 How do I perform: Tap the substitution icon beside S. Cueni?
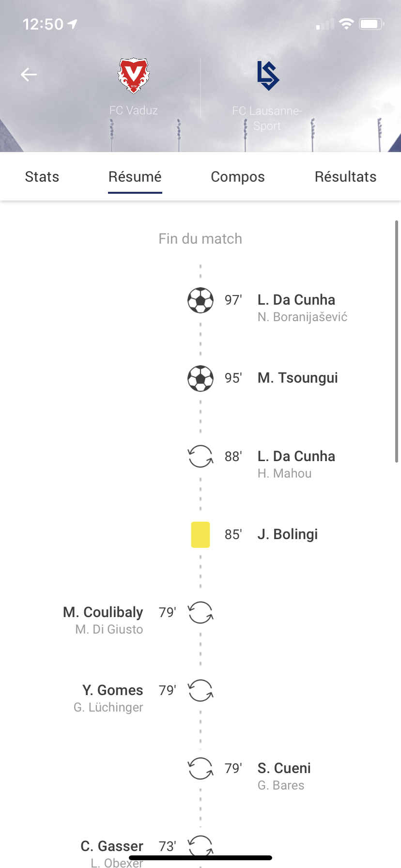[200, 768]
